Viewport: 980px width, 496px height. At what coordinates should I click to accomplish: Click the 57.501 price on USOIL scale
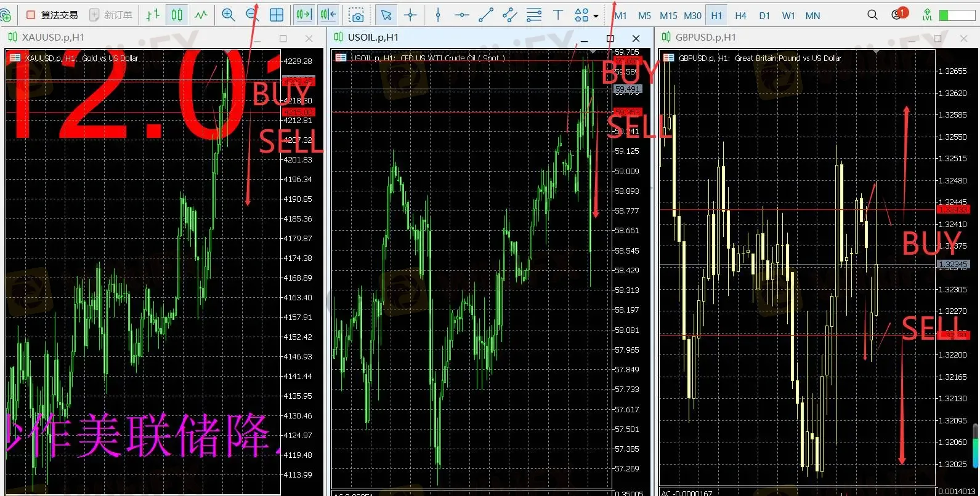click(627, 430)
